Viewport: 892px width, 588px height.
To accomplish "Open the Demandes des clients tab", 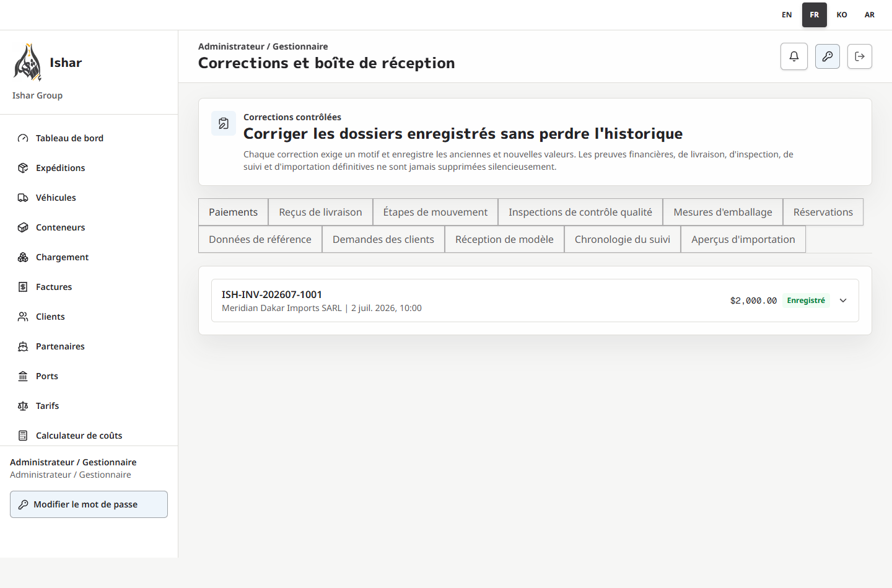I will click(383, 239).
